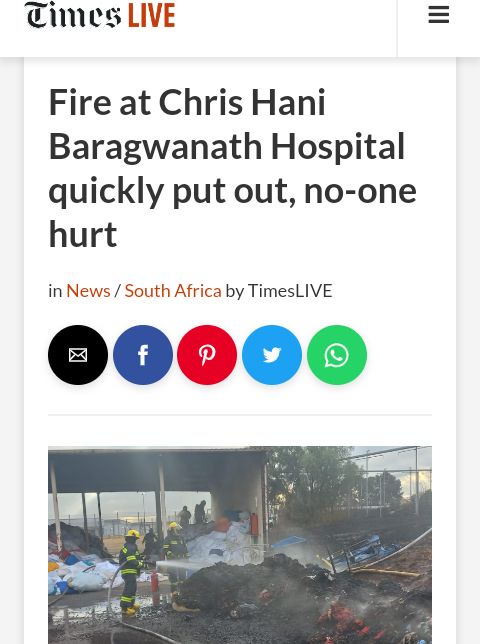Share article via email icon
Image resolution: width=480 pixels, height=644 pixels.
78,355
